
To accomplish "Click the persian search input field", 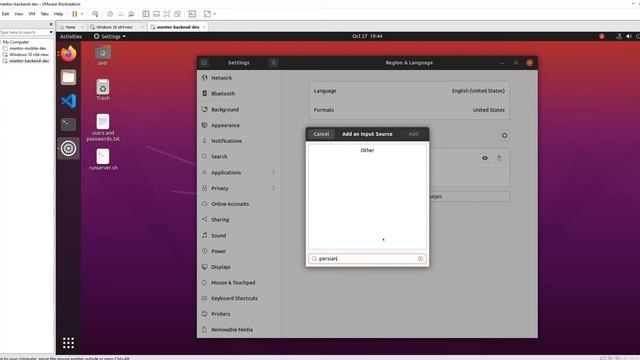I will pyautogui.click(x=367, y=259).
